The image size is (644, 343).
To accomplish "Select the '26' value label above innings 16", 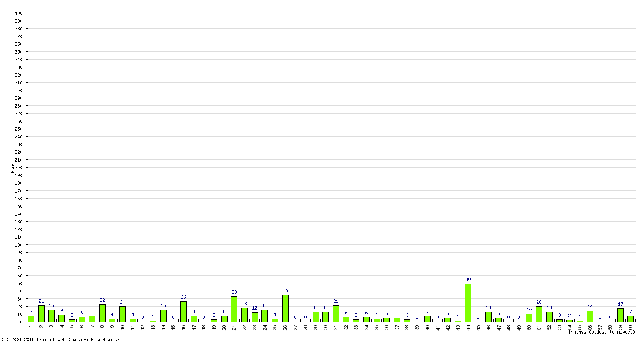I will [183, 297].
